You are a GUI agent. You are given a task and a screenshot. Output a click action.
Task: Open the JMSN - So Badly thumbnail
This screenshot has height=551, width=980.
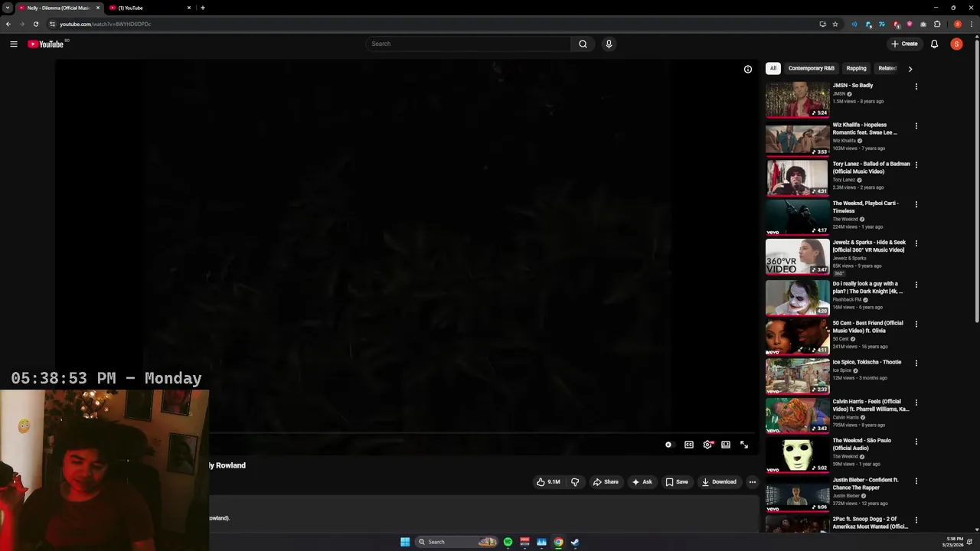[797, 99]
